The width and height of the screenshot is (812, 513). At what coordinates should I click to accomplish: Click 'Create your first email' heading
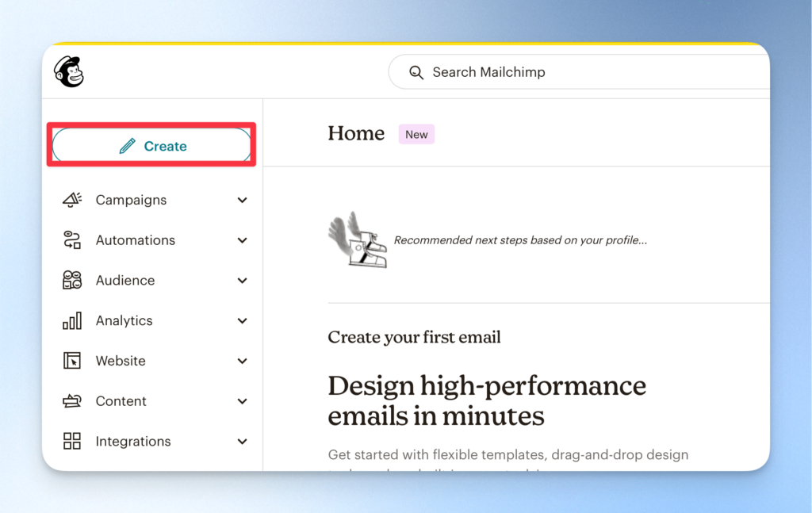click(x=414, y=337)
